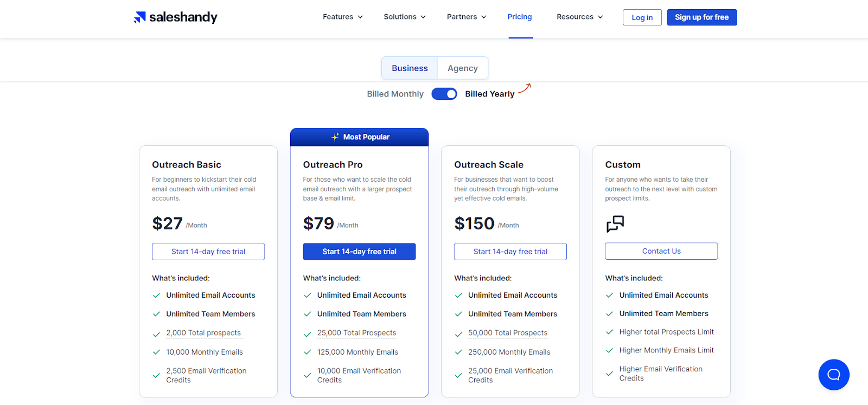
Task: Click the $150 price in Scale plan
Action: [474, 223]
